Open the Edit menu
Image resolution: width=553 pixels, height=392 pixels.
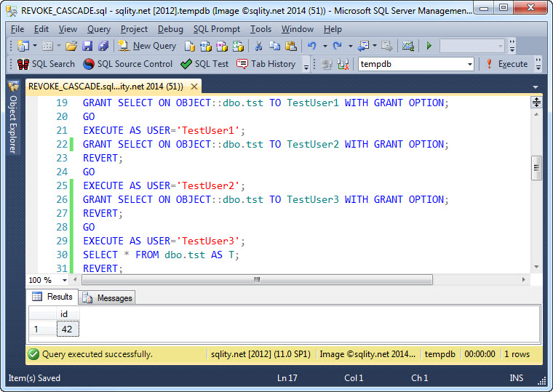(x=41, y=29)
